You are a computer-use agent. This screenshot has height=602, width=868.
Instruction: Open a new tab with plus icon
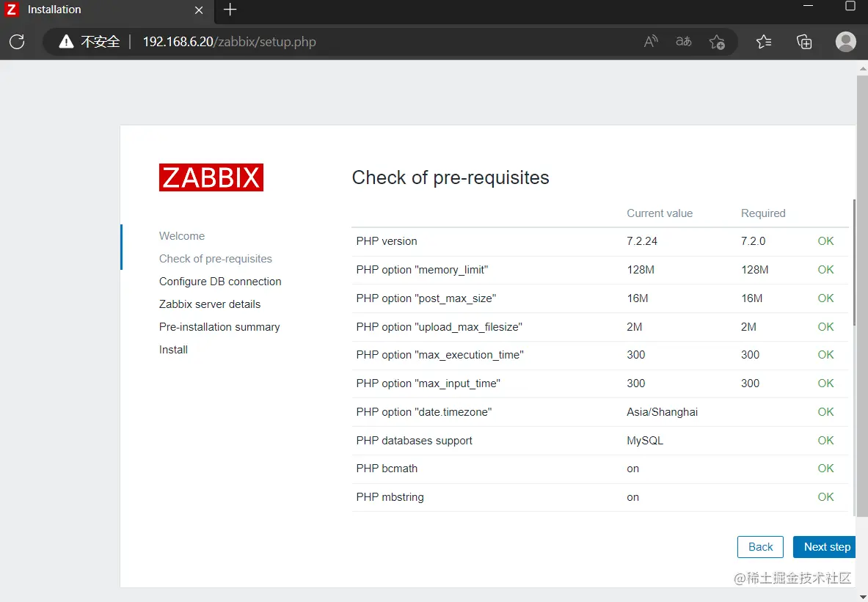(x=230, y=10)
